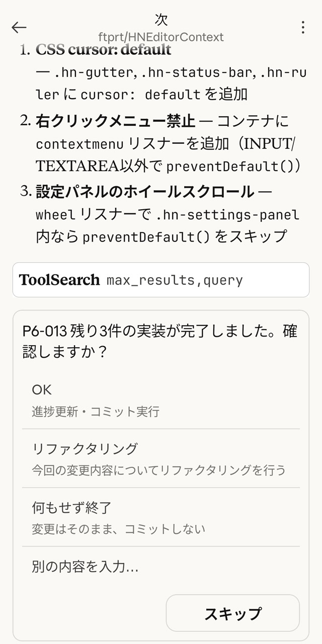Screen dimensions: 322x644
Task: Expand the ToolSearch tool call details
Action: pos(161,280)
